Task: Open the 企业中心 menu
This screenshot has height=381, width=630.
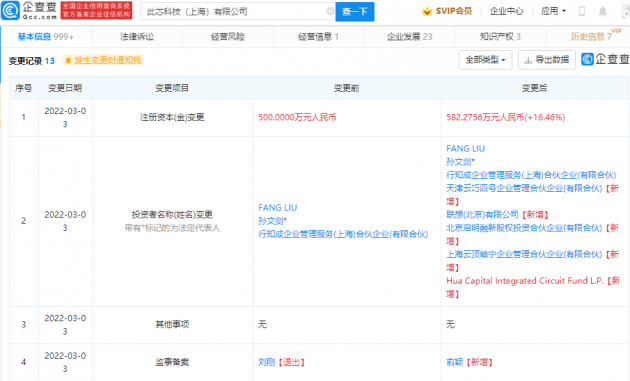Action: click(506, 11)
